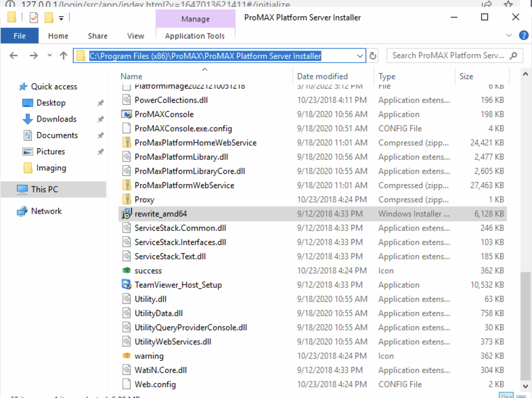This screenshot has width=532, height=398.
Task: Click the 27,463 KB size cell
Action: (x=487, y=185)
